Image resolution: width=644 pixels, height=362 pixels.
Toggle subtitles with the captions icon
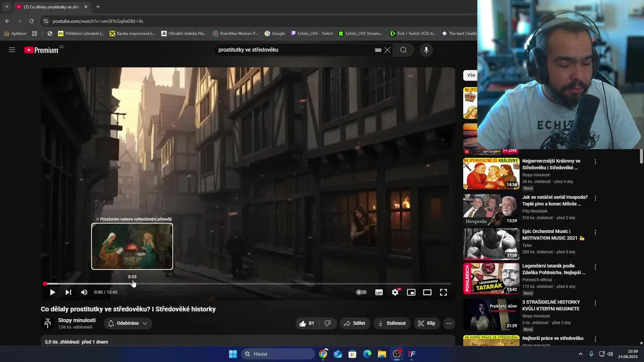[379, 292]
